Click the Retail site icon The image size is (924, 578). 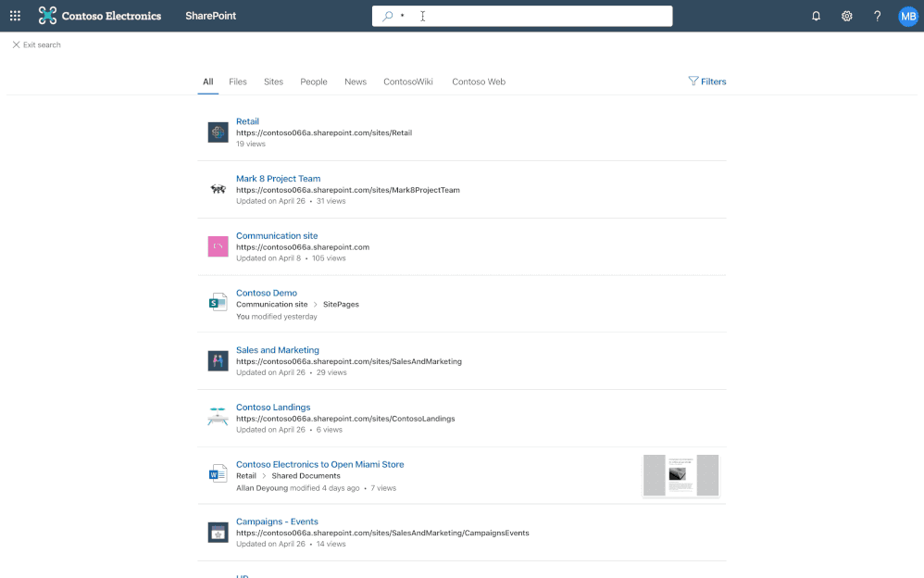pyautogui.click(x=218, y=132)
